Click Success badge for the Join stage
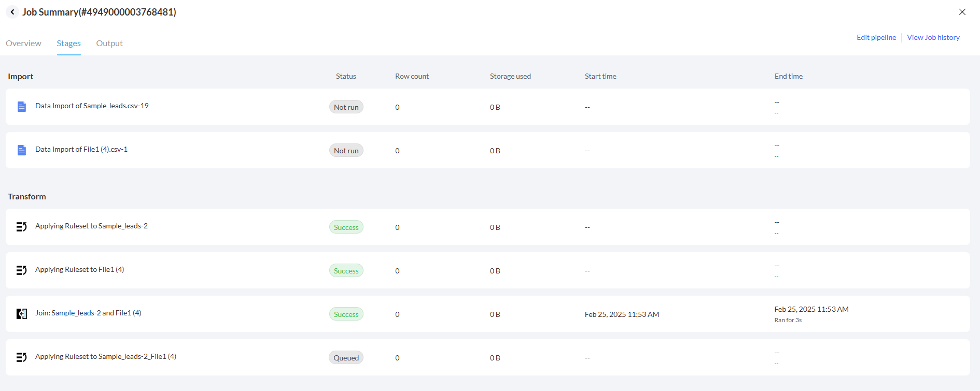The width and height of the screenshot is (980, 391). pyautogui.click(x=346, y=314)
